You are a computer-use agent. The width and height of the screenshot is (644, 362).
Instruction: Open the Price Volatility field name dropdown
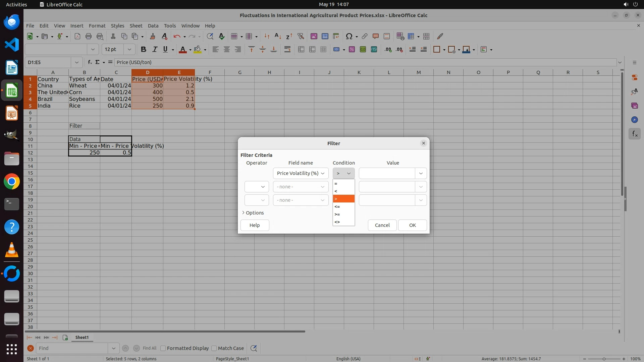301,173
